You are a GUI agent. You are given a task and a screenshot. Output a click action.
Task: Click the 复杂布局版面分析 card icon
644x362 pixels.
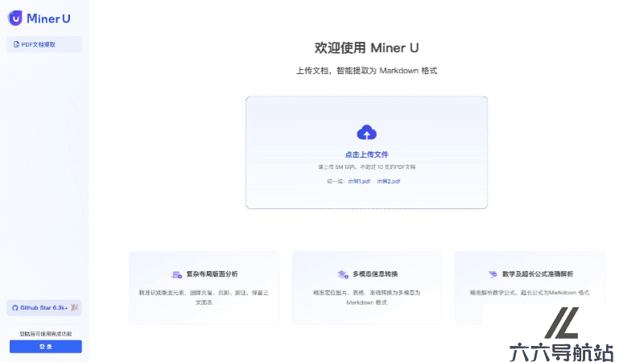(176, 274)
